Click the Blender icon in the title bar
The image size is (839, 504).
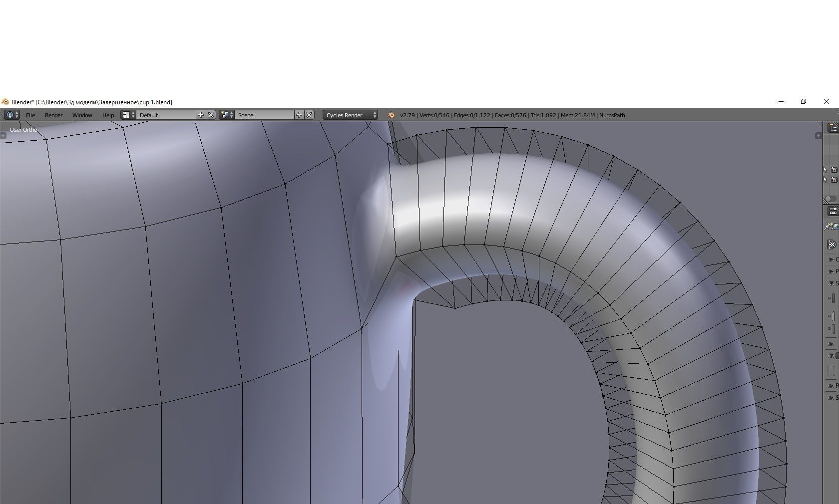point(5,102)
